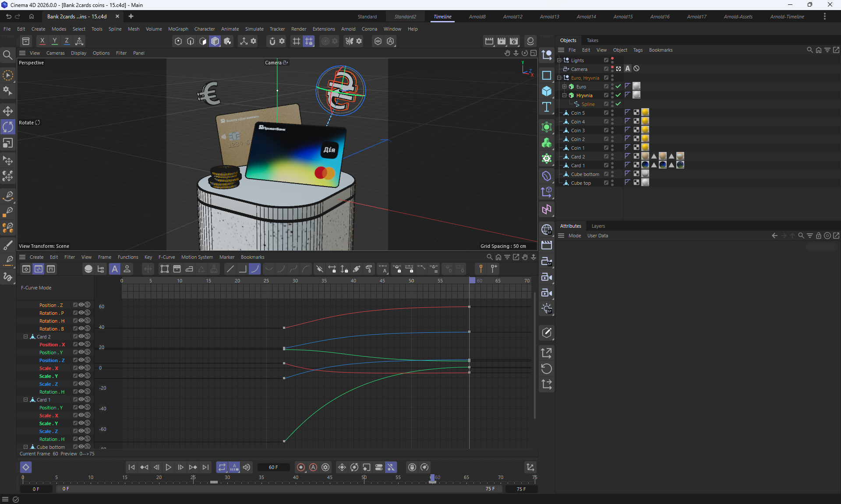Jump to the start of animation
841x504 pixels.
coord(131,467)
